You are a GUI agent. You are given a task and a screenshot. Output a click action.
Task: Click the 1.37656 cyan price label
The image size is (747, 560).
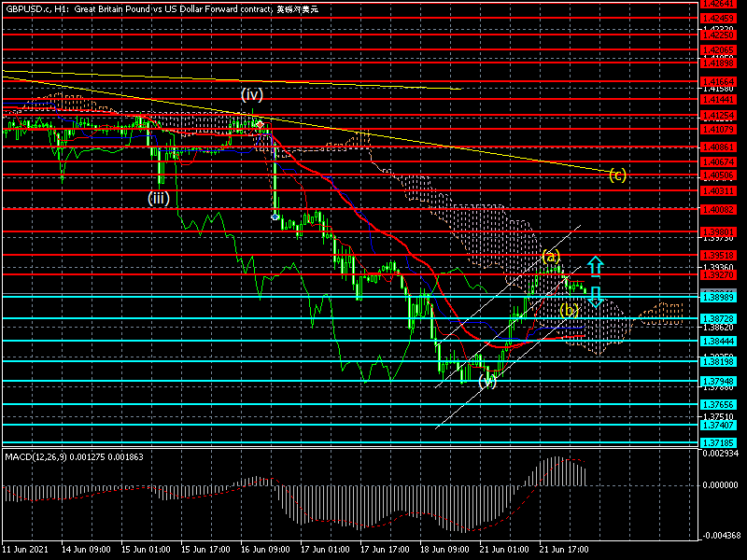(718, 405)
